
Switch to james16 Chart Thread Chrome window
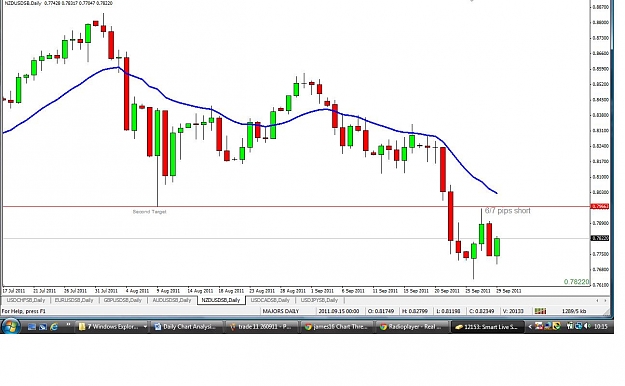tap(337, 327)
